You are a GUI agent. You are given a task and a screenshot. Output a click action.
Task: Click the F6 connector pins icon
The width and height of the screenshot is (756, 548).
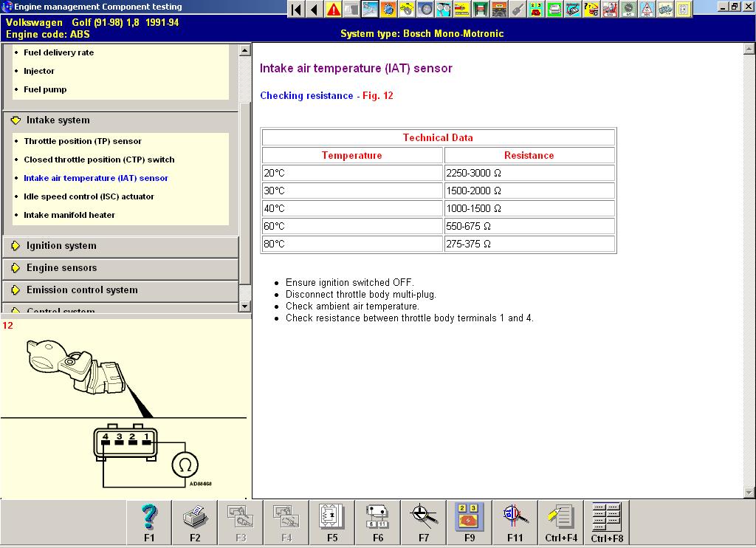(378, 522)
